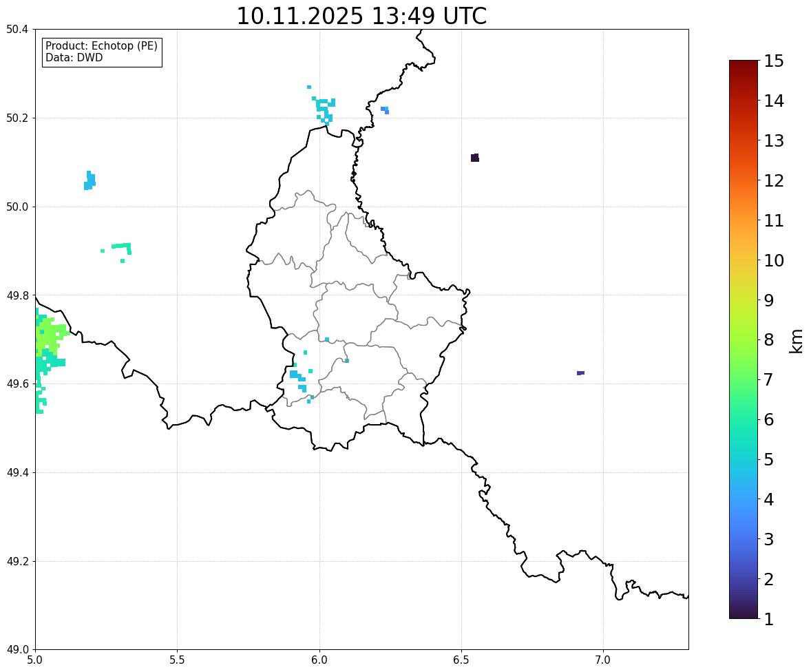Click the y-axis label 49.2
Image resolution: width=811 pixels, height=672 pixels.
(x=17, y=561)
